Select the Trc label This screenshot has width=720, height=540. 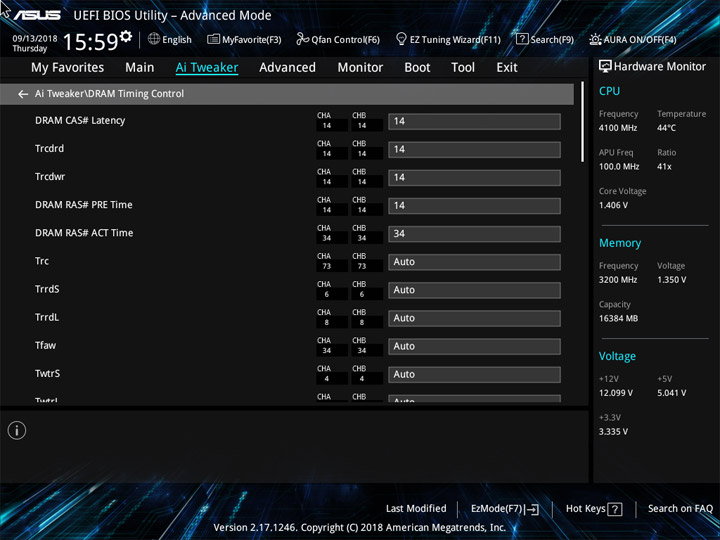pos(42,261)
